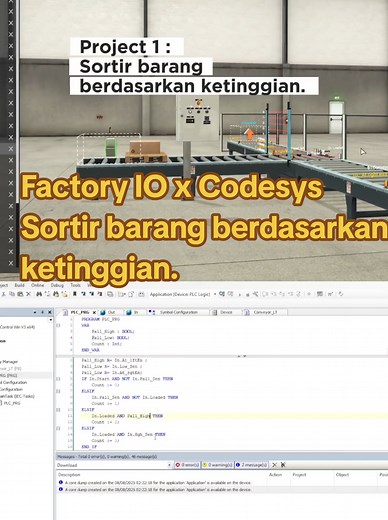The height and width of the screenshot is (520, 388).
Task: Toggle the 0 warning(s) filter button
Action: (217, 465)
